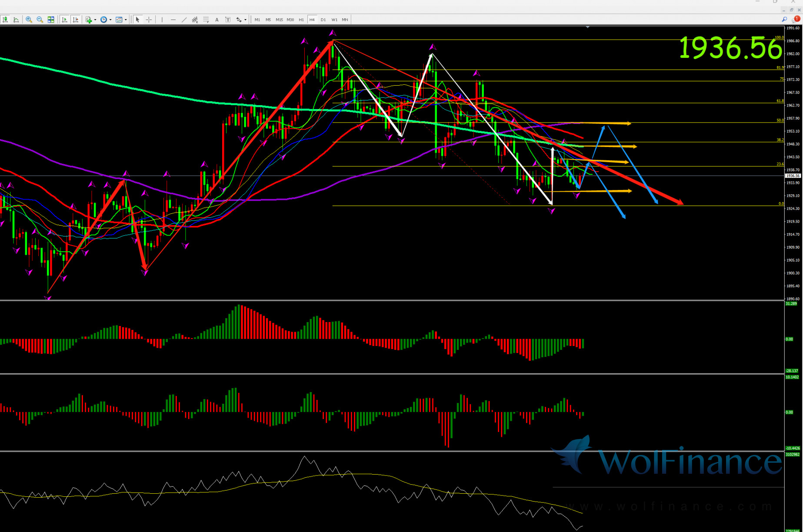
Task: Open the Arrows objects tool
Action: tap(239, 20)
